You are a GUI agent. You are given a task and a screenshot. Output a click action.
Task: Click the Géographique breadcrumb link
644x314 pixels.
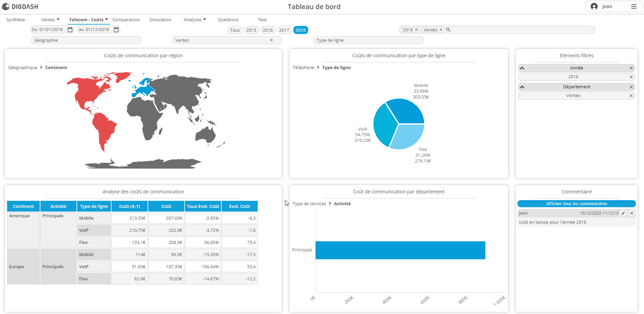click(x=23, y=67)
